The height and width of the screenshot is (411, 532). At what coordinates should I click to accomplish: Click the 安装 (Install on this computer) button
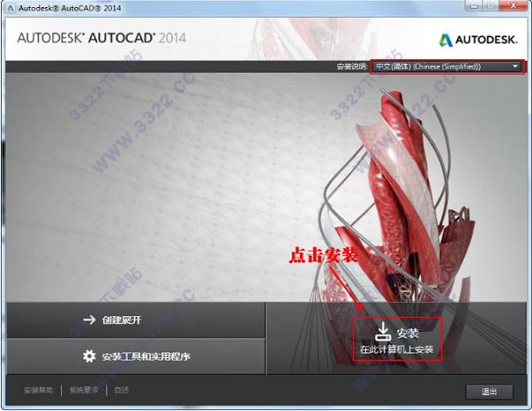(x=397, y=338)
